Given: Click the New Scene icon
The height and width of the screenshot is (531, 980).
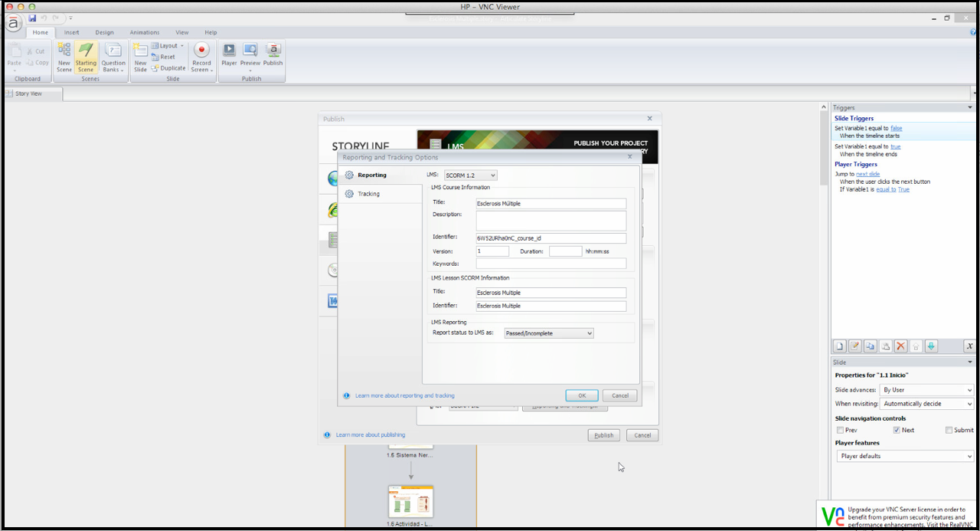Looking at the screenshot, I should 64,52.
